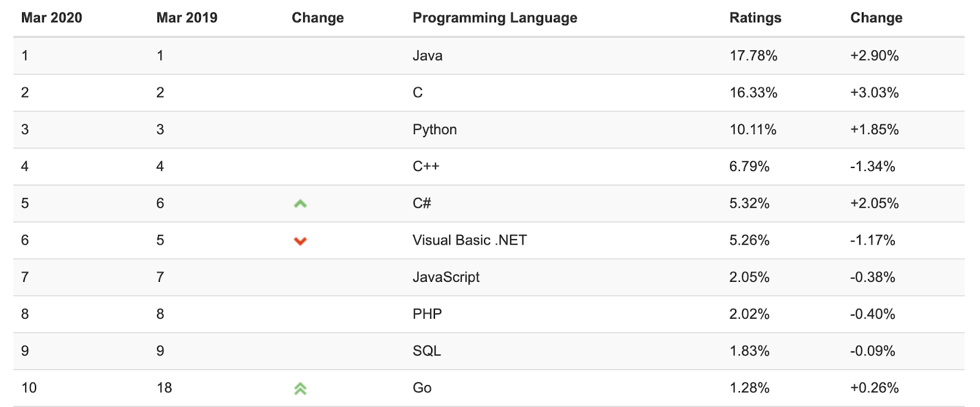Select the Visual Basic .NET entry

[x=470, y=240]
